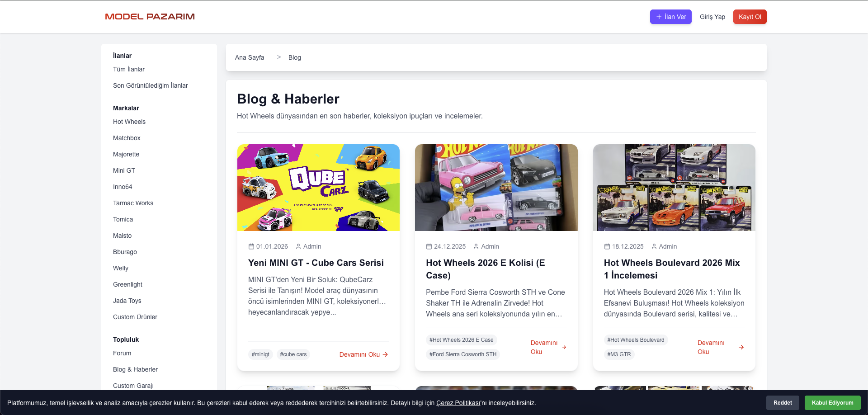This screenshot has height=415, width=868.
Task: Click calendar icon next to 01.01.2026
Action: [251, 246]
